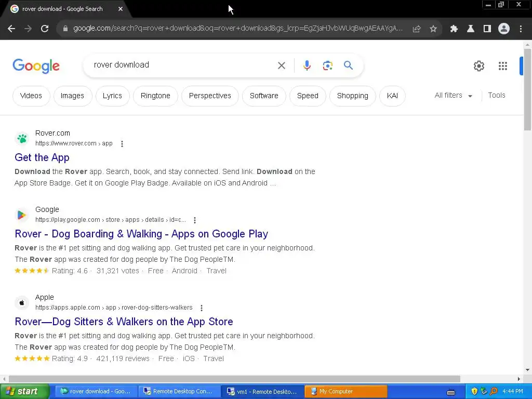Click the rover download tab title
Screen dimensions: 532x399
pos(62,9)
